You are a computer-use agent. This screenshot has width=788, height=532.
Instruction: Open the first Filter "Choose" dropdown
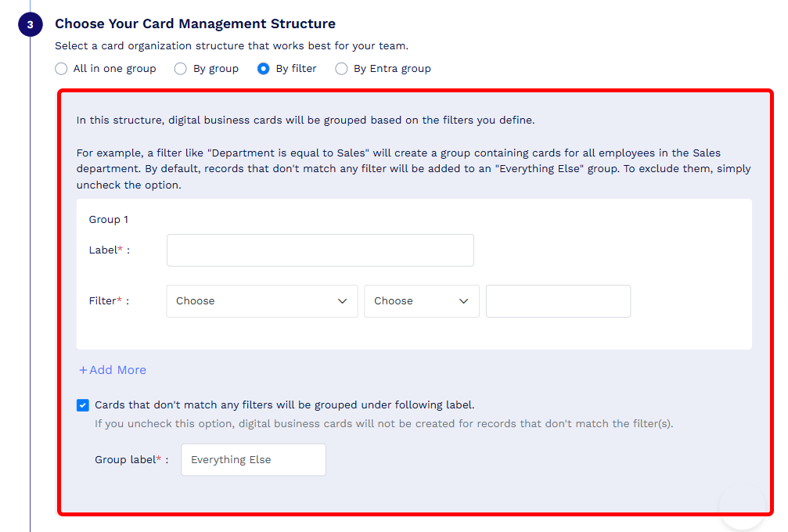tap(262, 301)
